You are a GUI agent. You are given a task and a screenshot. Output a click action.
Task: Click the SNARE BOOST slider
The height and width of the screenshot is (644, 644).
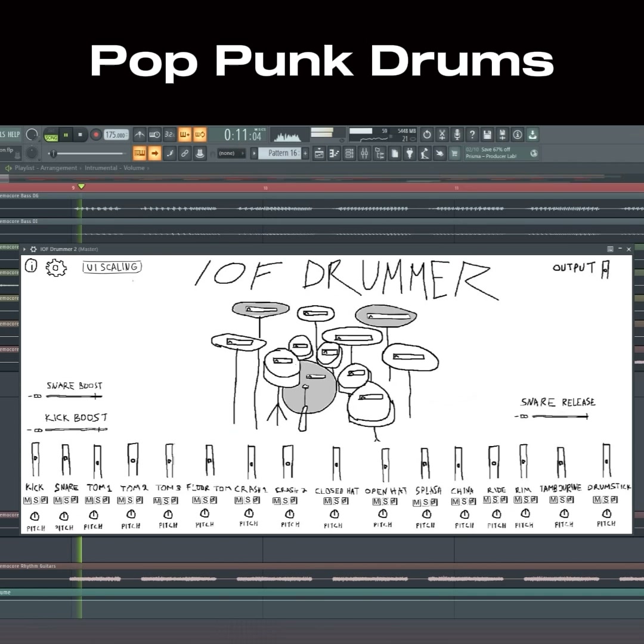pos(74,397)
